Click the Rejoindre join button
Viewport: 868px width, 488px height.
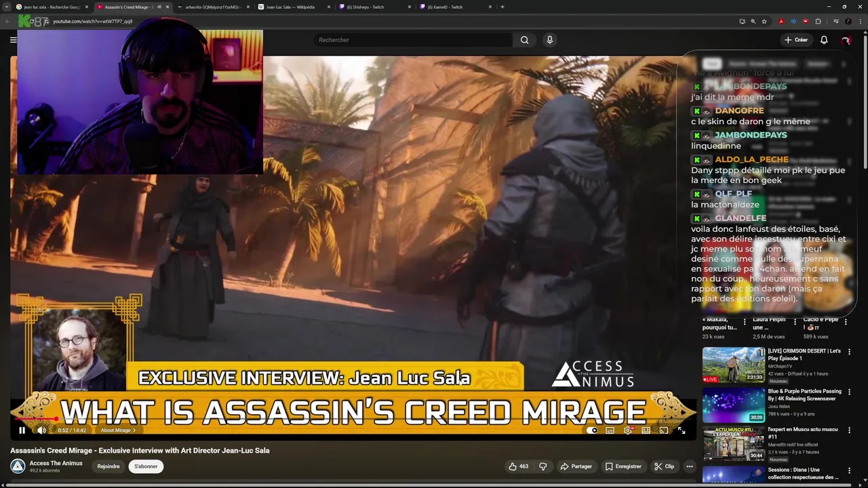tap(108, 466)
